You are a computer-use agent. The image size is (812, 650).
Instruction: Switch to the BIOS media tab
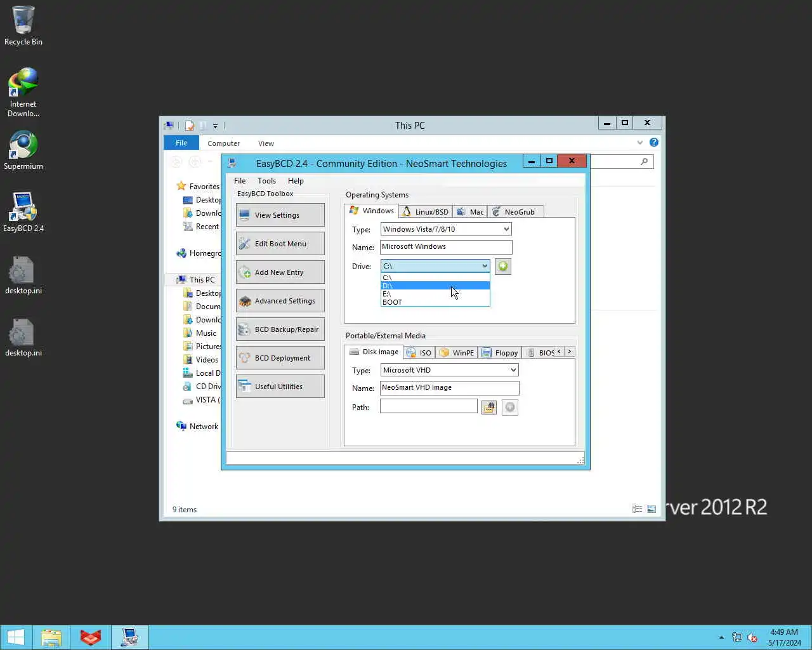[x=540, y=353]
